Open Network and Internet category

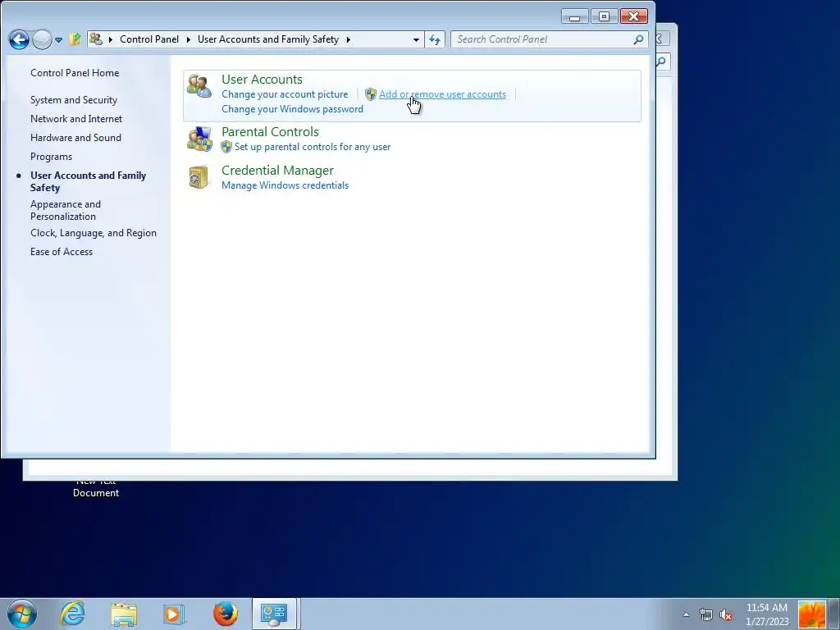coord(76,119)
